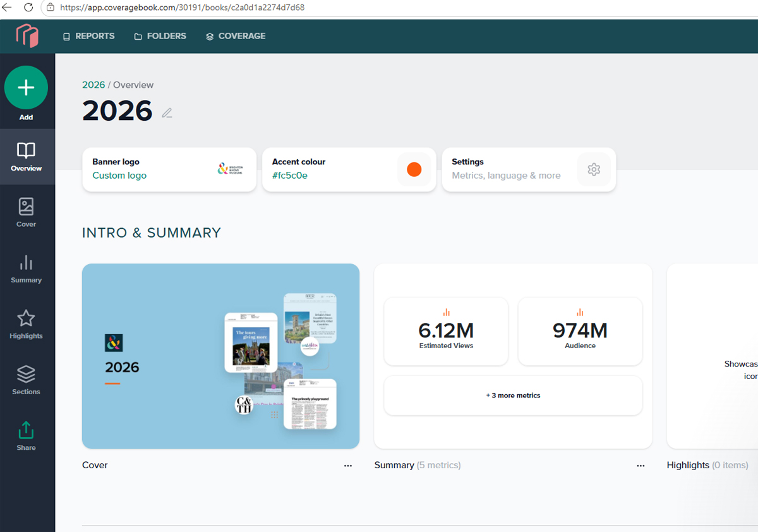The height and width of the screenshot is (532, 758).
Task: Open the Sections sidebar item
Action: (x=27, y=380)
